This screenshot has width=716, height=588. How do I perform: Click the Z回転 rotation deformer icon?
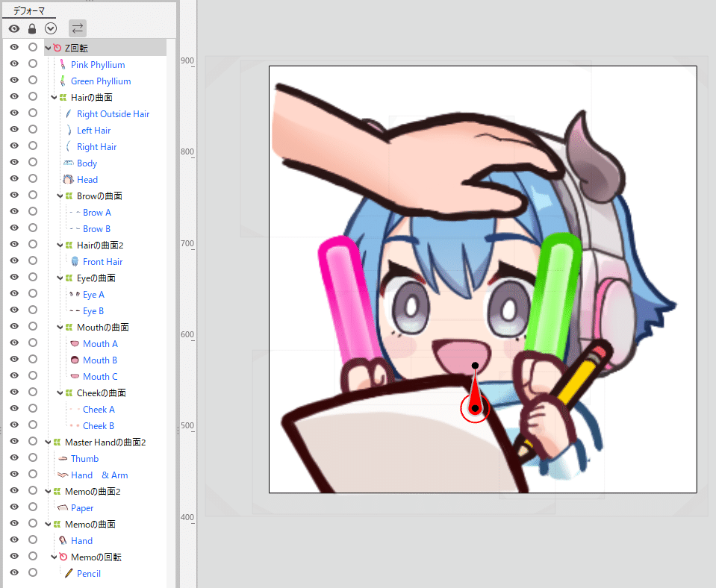coord(57,48)
